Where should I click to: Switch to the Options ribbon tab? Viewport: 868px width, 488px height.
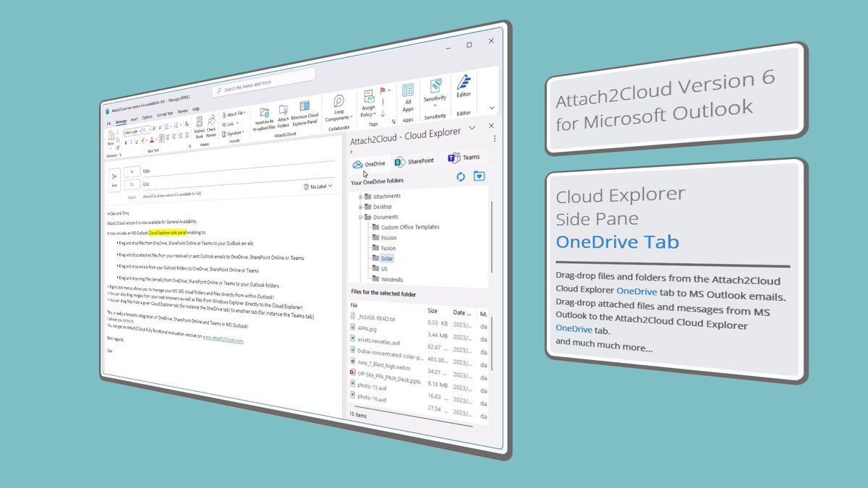pos(148,117)
